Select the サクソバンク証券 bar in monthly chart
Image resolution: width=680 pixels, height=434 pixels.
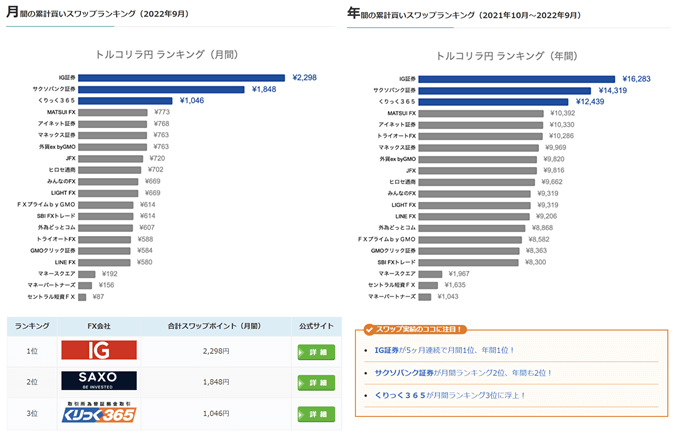(x=161, y=89)
